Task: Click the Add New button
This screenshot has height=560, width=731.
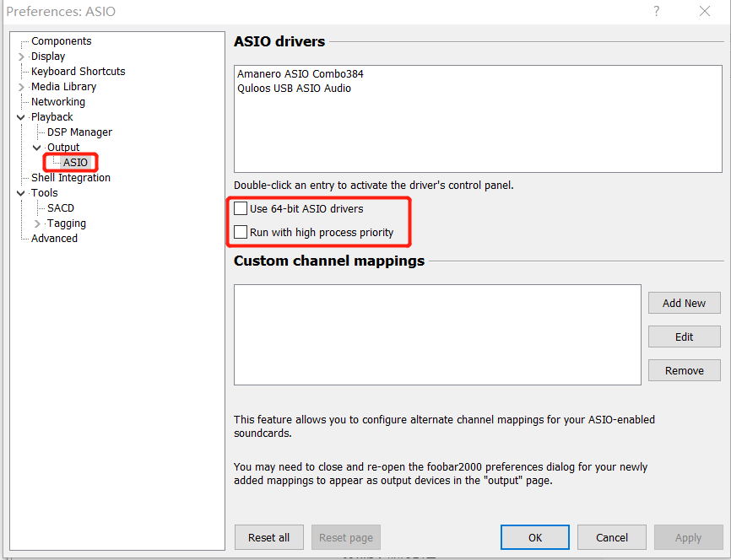Action: pyautogui.click(x=684, y=304)
